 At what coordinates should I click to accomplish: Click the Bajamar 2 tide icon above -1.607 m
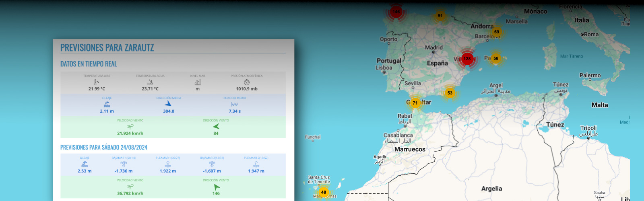click(x=212, y=164)
